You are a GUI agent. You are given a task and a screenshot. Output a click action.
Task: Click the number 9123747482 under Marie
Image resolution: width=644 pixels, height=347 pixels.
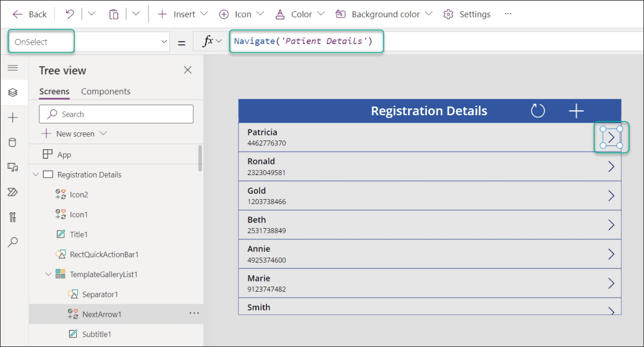[x=267, y=289]
